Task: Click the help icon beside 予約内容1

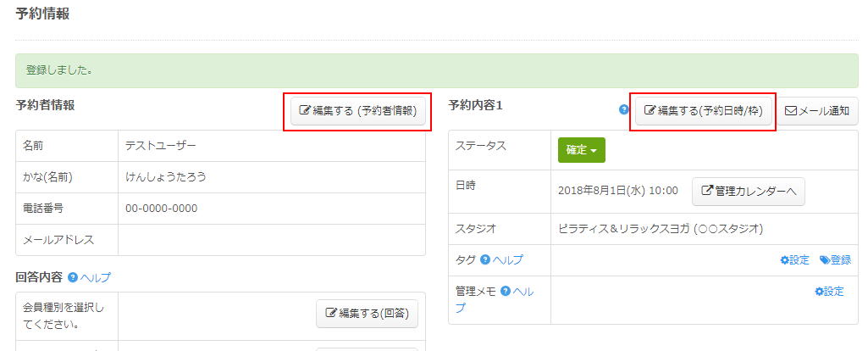Action: click(624, 109)
